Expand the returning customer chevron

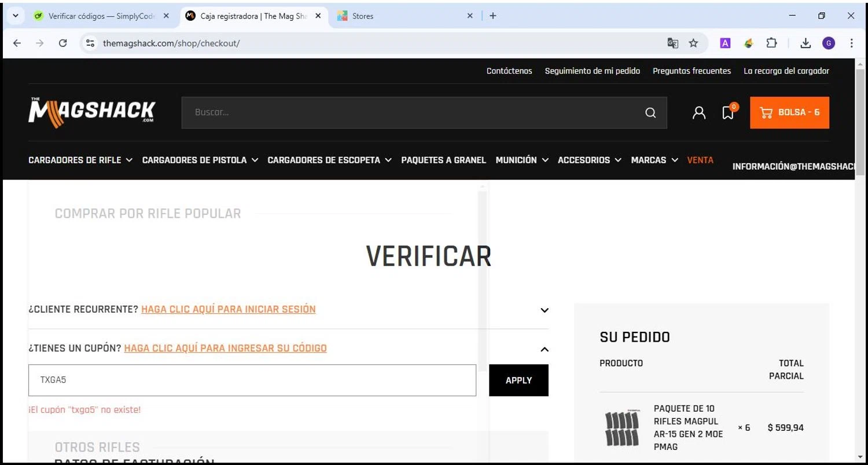tap(545, 310)
